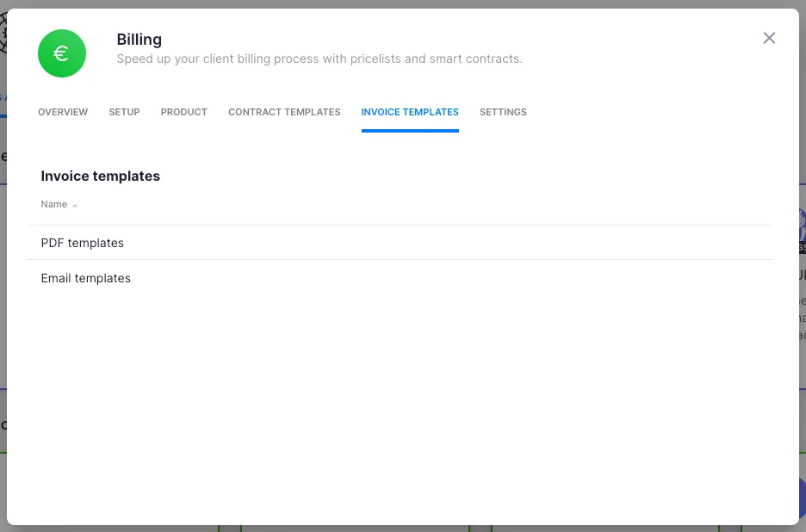Open the Setup tab
This screenshot has width=806, height=532.
pos(124,112)
